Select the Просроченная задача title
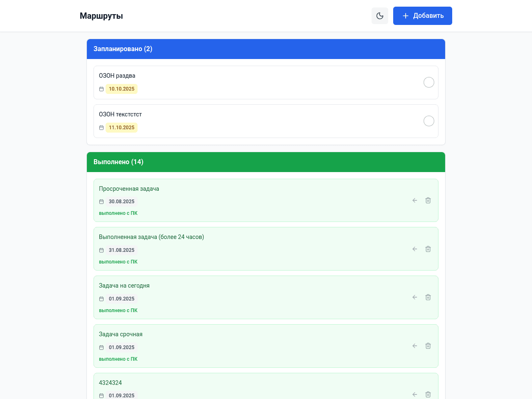 pyautogui.click(x=129, y=189)
